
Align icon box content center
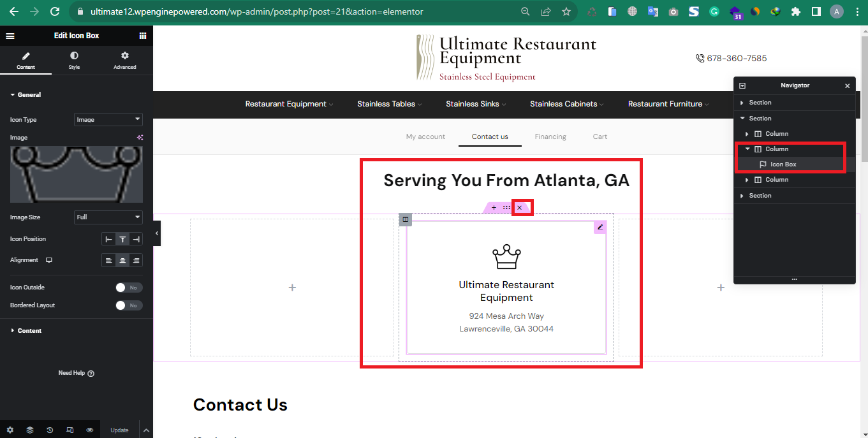click(122, 260)
